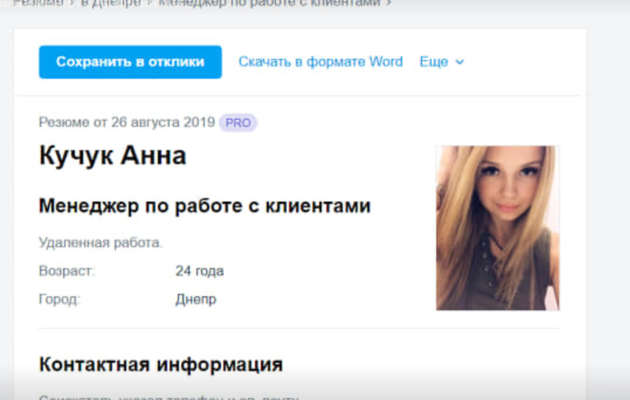Click the PRO badge next to the date
The width and height of the screenshot is (630, 400).
coord(238,123)
